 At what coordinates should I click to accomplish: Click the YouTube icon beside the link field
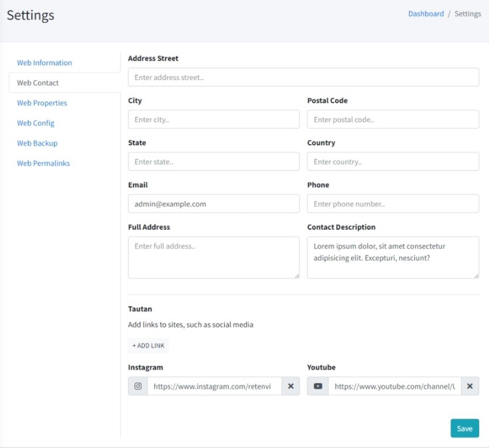click(318, 386)
